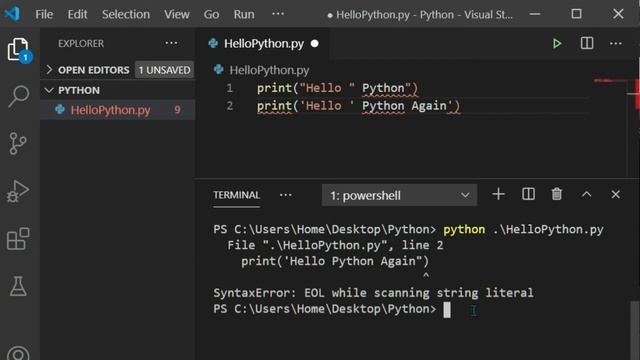Show hidden menus via title bar ellipsis
This screenshot has width=640, height=360.
[x=278, y=14]
